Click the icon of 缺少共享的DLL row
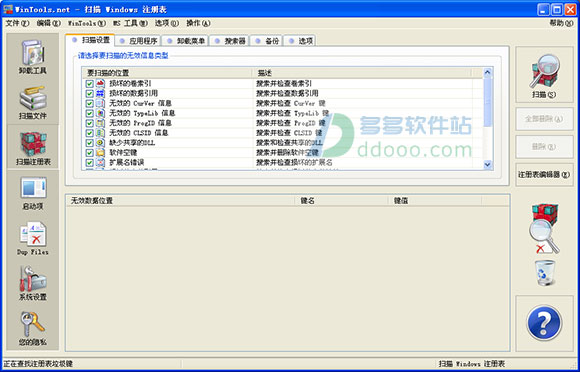 pos(100,142)
